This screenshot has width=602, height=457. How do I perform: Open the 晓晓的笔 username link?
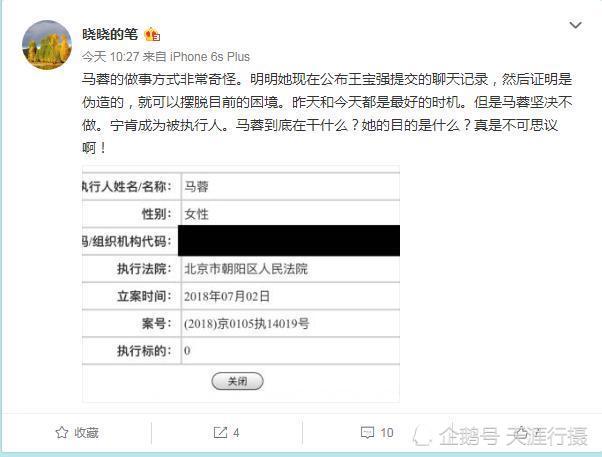[x=110, y=35]
